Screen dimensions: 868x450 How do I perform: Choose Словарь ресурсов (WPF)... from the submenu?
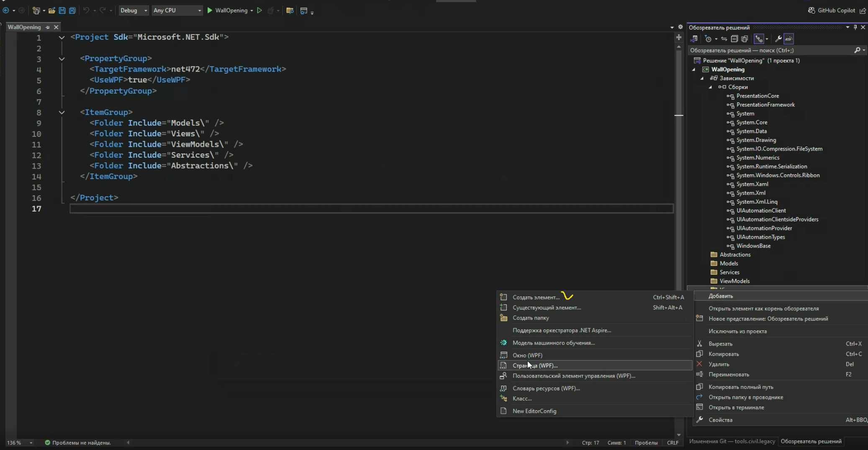594,389
